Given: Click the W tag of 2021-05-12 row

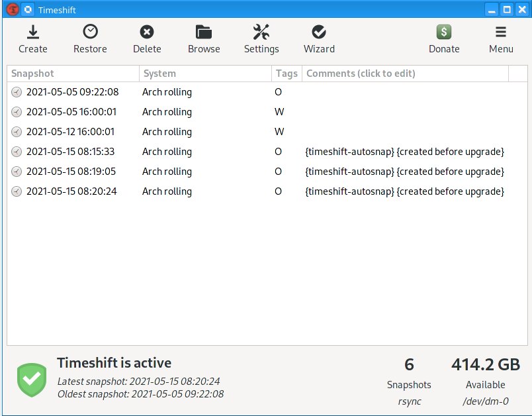Looking at the screenshot, I should [279, 132].
